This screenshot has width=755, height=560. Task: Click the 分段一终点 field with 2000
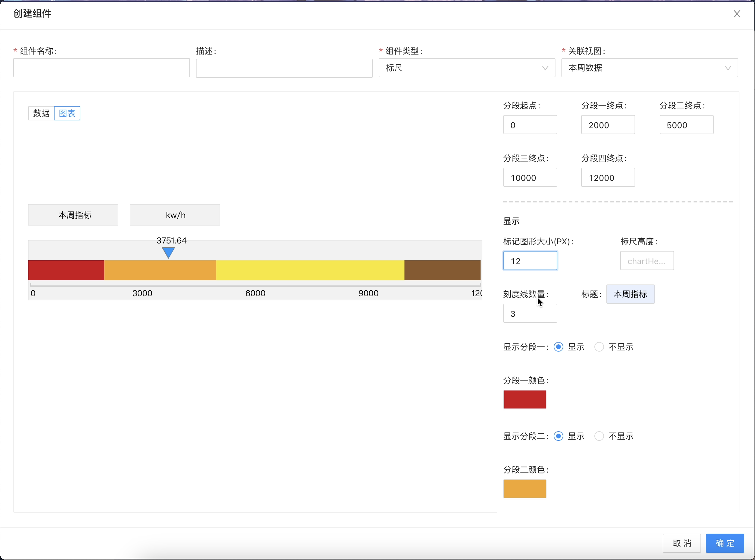click(x=608, y=125)
